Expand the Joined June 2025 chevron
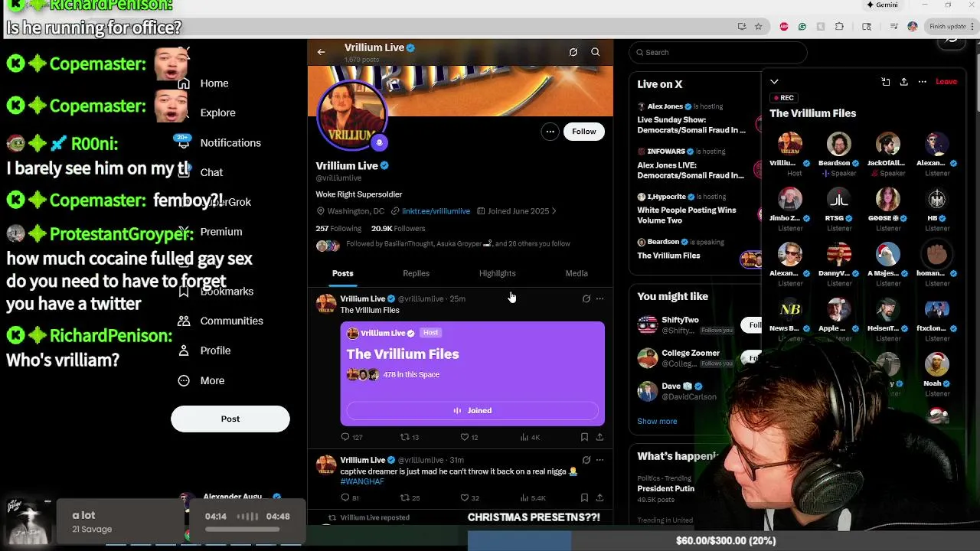 [x=554, y=211]
